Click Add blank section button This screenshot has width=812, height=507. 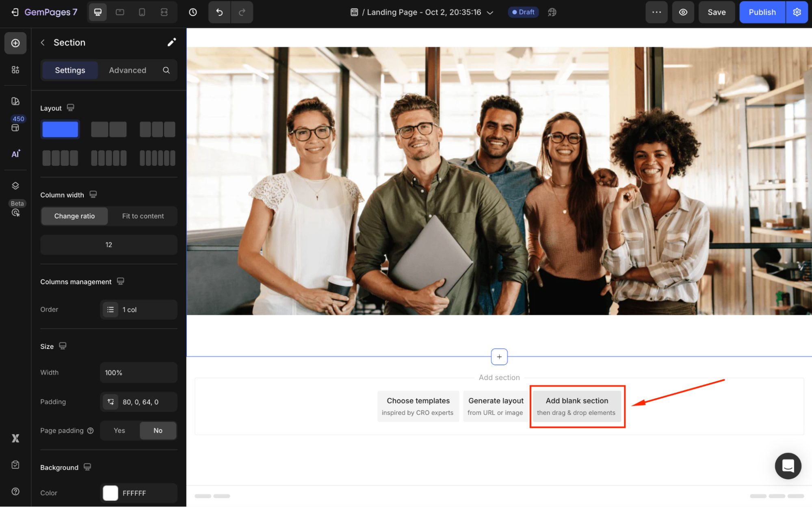[577, 406]
